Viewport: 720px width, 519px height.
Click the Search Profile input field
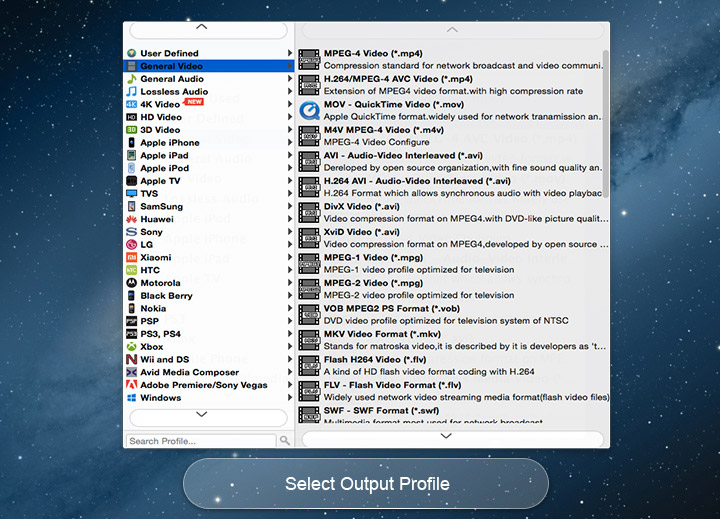(201, 441)
